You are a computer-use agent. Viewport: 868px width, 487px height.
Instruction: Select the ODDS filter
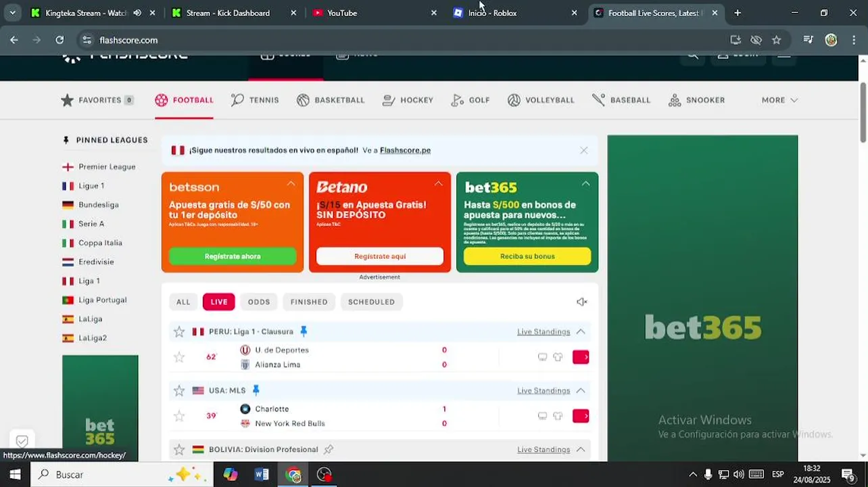pos(259,302)
